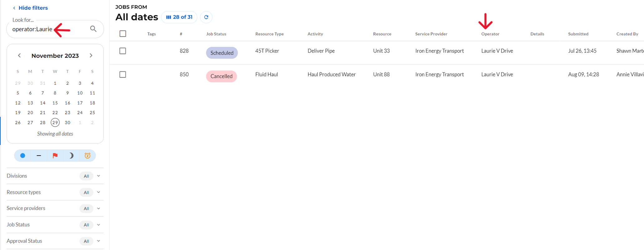
Task: Click '45T Picker' resource type cell
Action: coord(267,51)
